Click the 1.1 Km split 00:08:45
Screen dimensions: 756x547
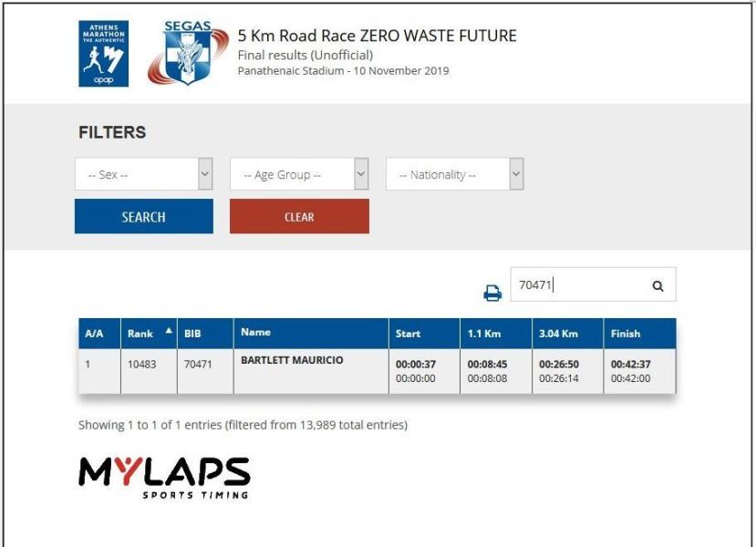coord(488,365)
